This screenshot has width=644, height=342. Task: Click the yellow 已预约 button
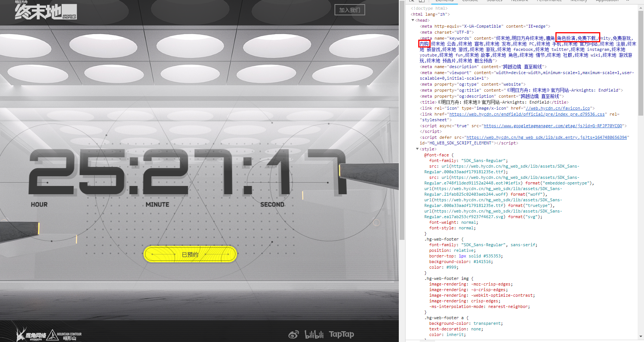click(x=190, y=254)
